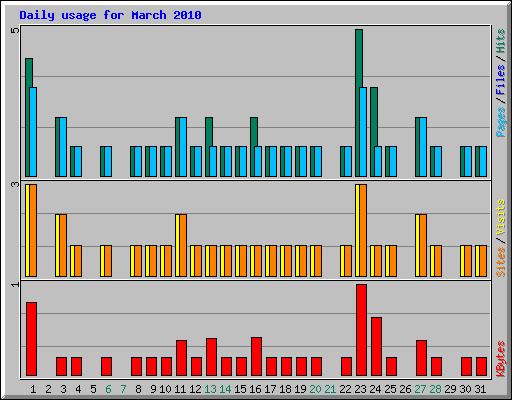Click the green weekend day label "6"
The height and width of the screenshot is (400, 512).
click(108, 389)
